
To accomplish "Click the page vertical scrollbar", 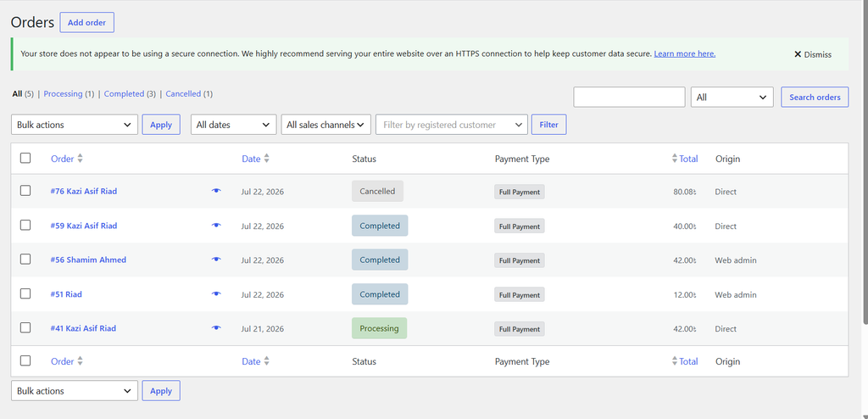I will pos(865,160).
